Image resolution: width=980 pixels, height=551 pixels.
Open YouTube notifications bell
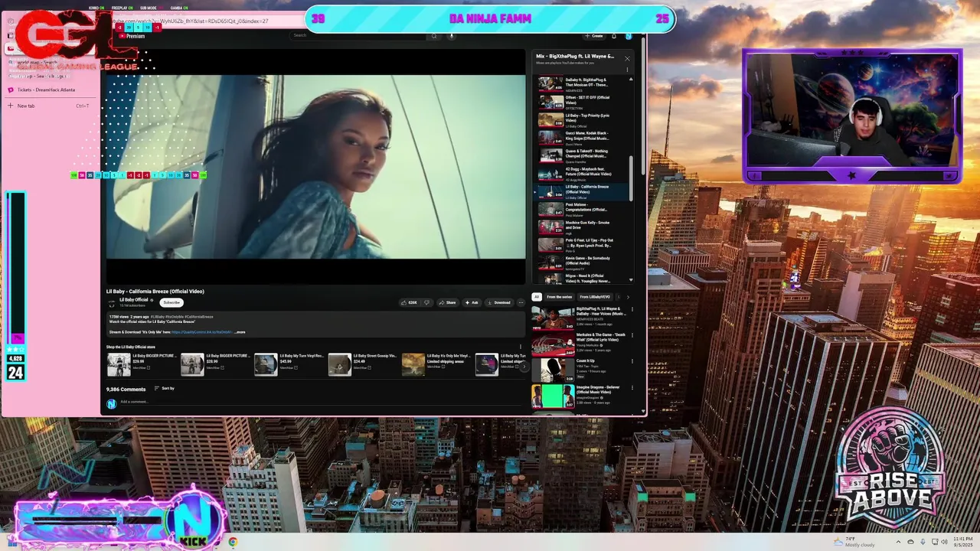tap(613, 35)
